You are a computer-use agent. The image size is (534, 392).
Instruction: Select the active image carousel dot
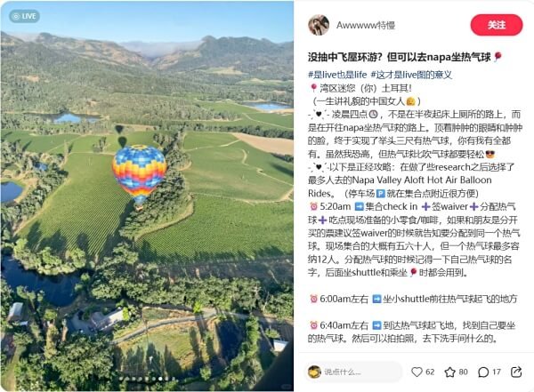pos(160,379)
